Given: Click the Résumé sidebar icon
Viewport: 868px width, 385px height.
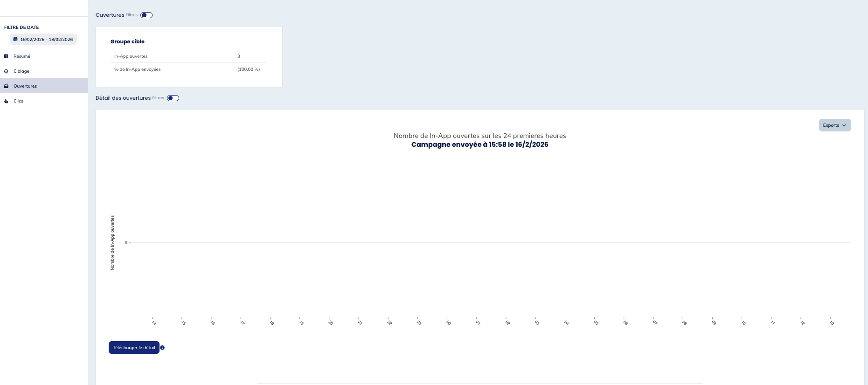Looking at the screenshot, I should coord(6,56).
